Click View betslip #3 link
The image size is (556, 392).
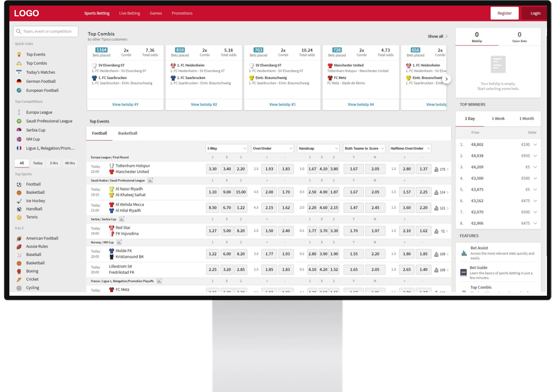282,105
